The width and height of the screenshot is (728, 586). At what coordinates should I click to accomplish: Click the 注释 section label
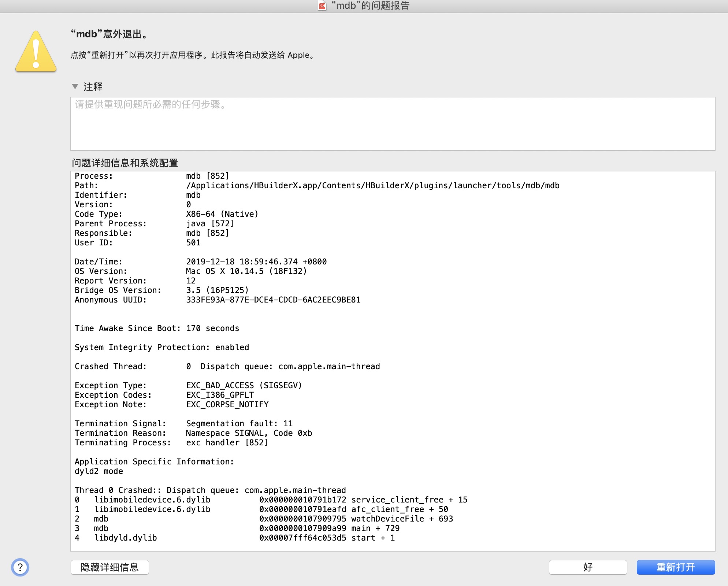93,87
